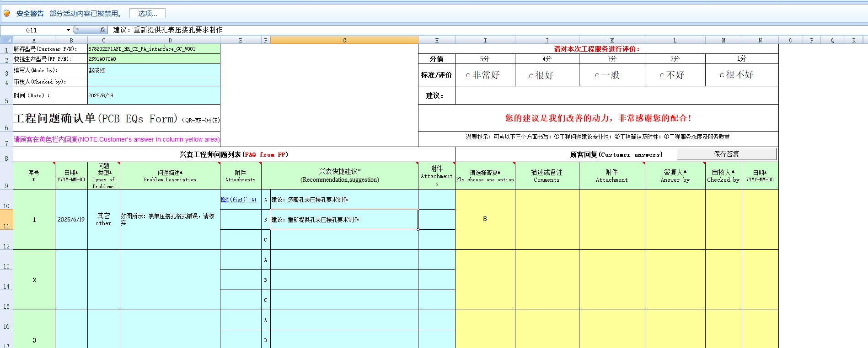
Task: Click the 兴森工程师问题列表 FAQ from FP heading
Action: (x=234, y=154)
